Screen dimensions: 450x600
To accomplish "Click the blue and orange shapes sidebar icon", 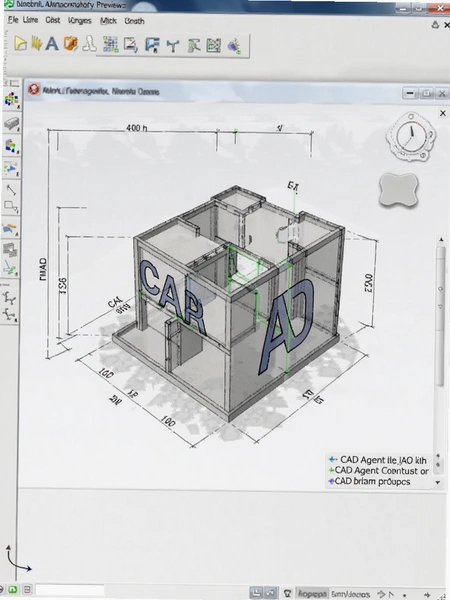I will pyautogui.click(x=10, y=229).
